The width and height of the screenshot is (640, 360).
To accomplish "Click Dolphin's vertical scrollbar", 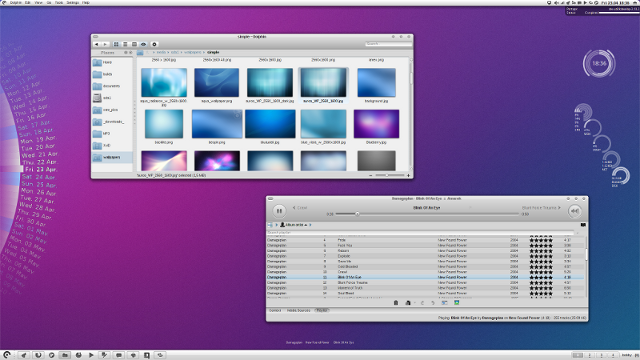I will pos(411,114).
